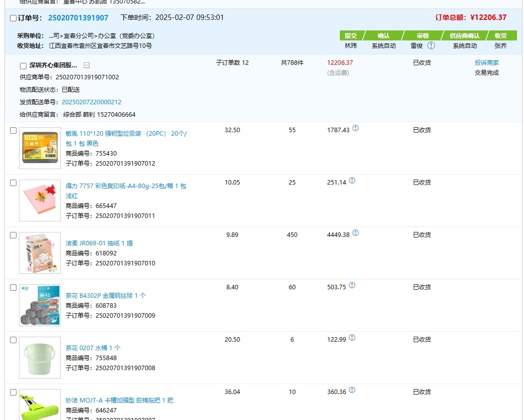524x420 pixels.
Task: Open 洁柔 JR069-01 抽纸 product link
Action: point(99,243)
